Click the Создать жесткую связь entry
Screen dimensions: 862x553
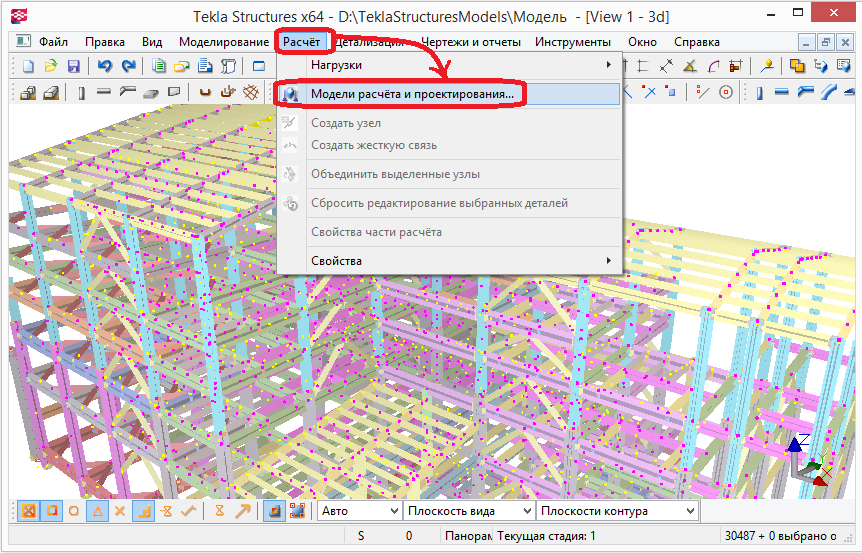pyautogui.click(x=450, y=145)
